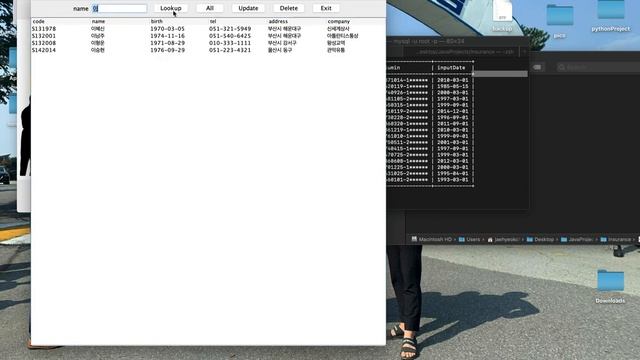Viewport: 640px width, 360px height.
Task: Click 2014-12-01 in the Terminal output
Action: click(453, 111)
